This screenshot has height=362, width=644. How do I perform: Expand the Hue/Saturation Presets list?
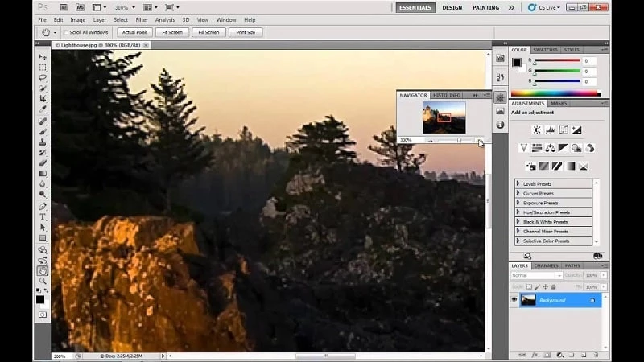point(518,212)
